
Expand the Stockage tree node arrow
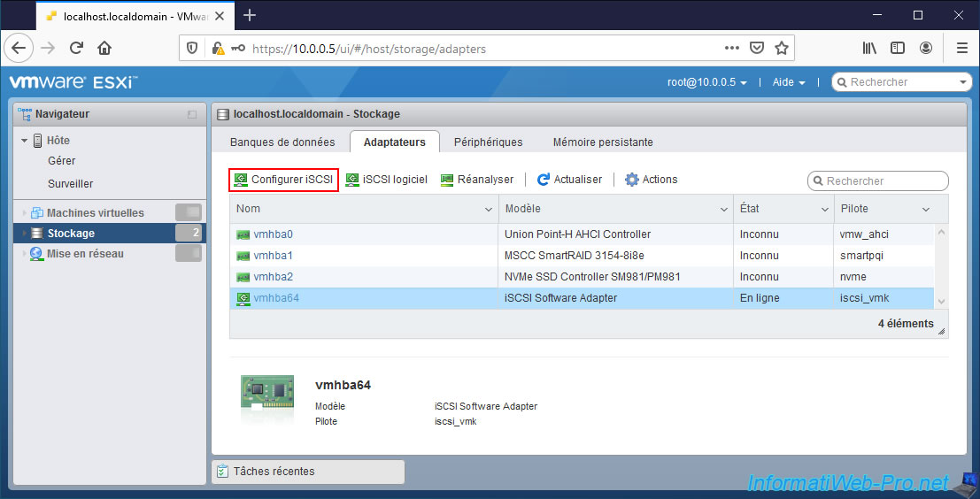coord(25,234)
